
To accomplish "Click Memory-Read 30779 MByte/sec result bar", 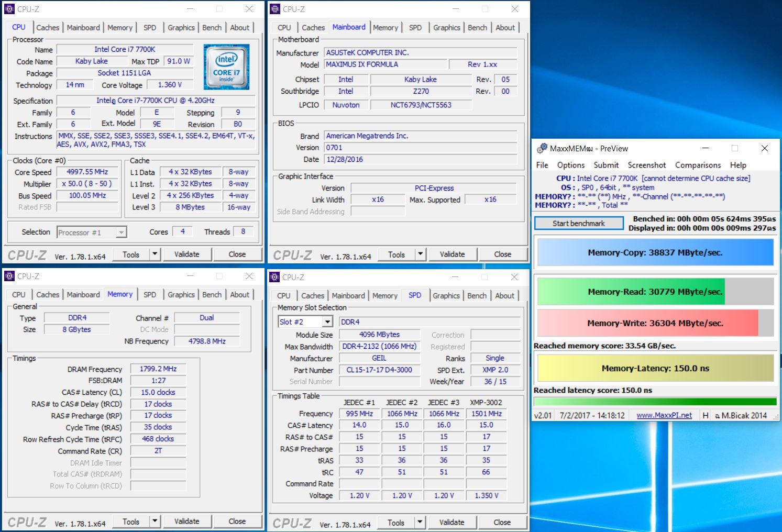I will [x=655, y=292].
